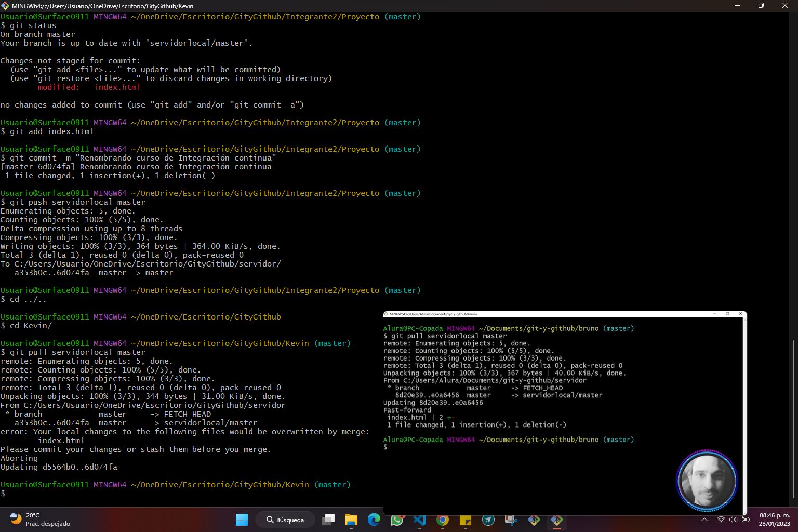The height and width of the screenshot is (532, 798).
Task: Open the clock showing 08:46 p. m.
Action: [x=774, y=520]
